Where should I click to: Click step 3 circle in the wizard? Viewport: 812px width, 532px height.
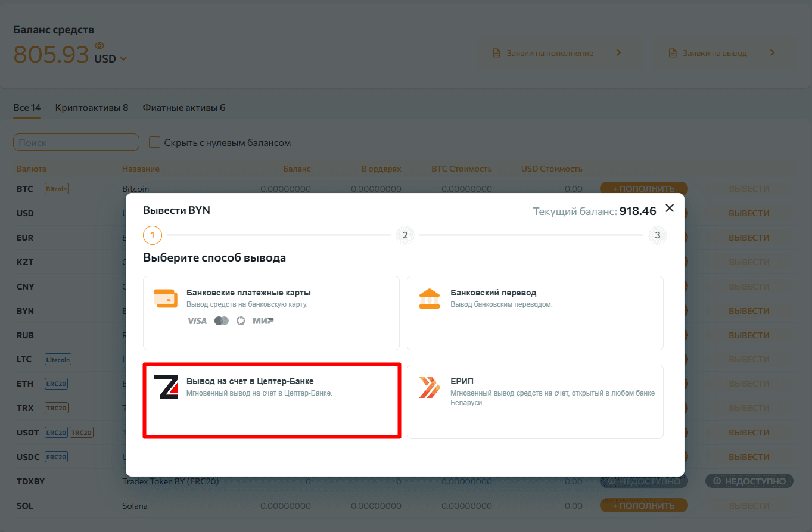658,235
